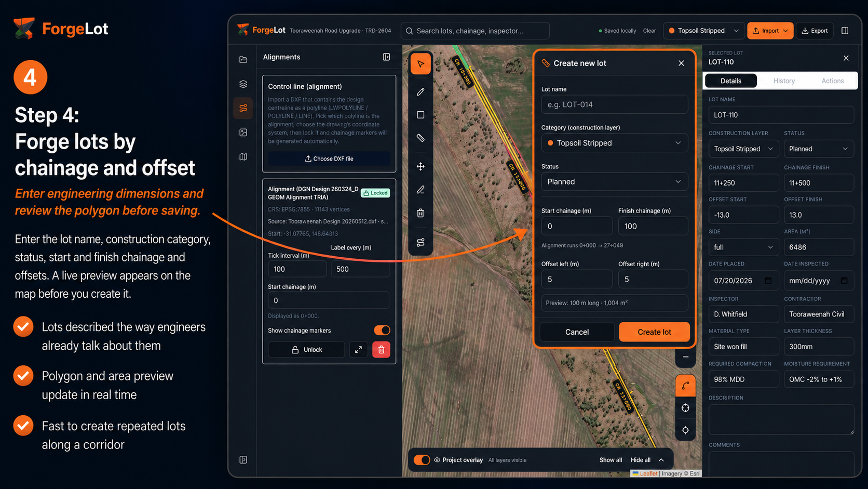Screen dimensions: 868x489
Task: Open the Status Planned dropdown in dialog
Action: tap(615, 182)
